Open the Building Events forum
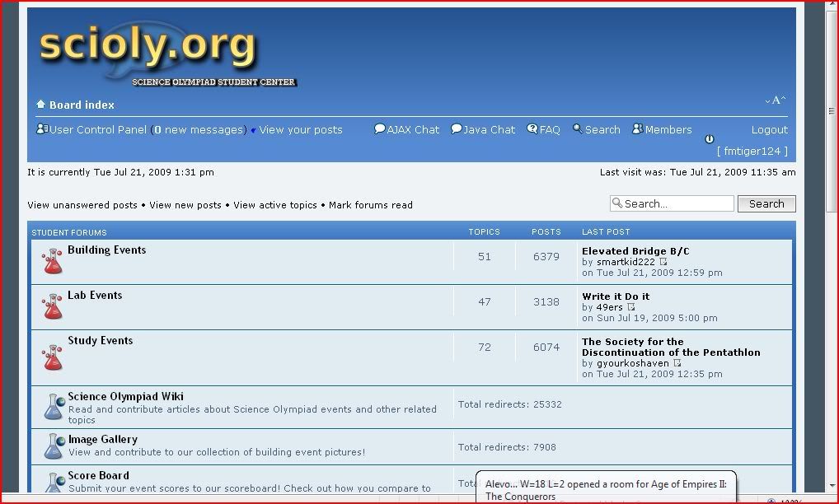The width and height of the screenshot is (839, 504). (106, 250)
